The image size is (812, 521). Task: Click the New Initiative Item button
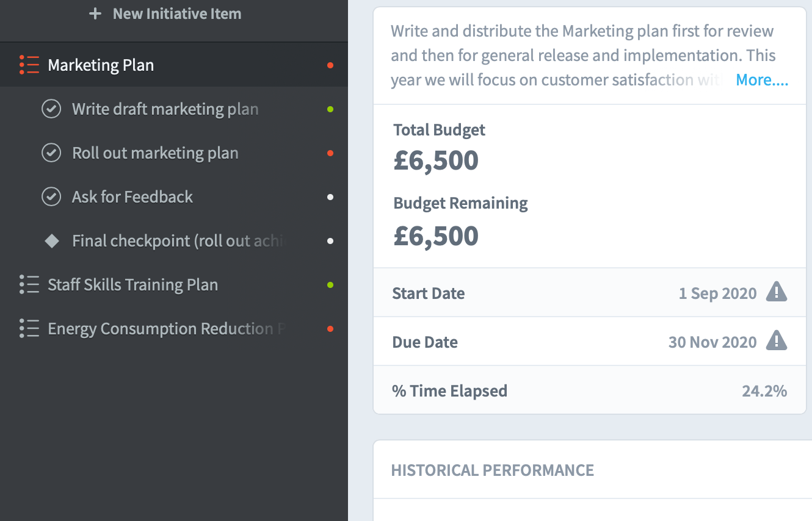[x=165, y=13]
